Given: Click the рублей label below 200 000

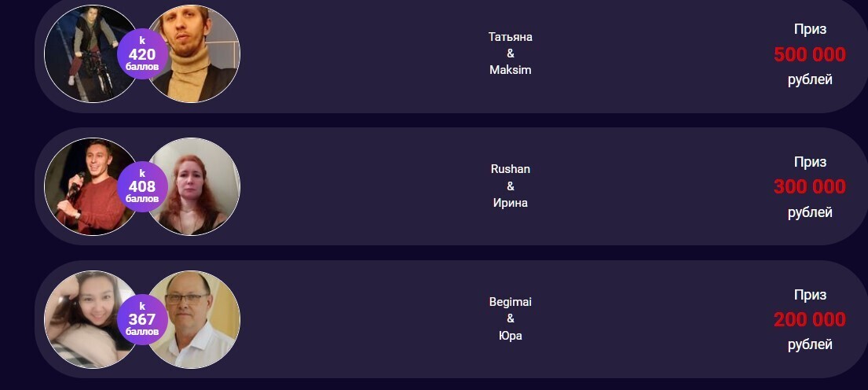Looking at the screenshot, I should point(810,344).
